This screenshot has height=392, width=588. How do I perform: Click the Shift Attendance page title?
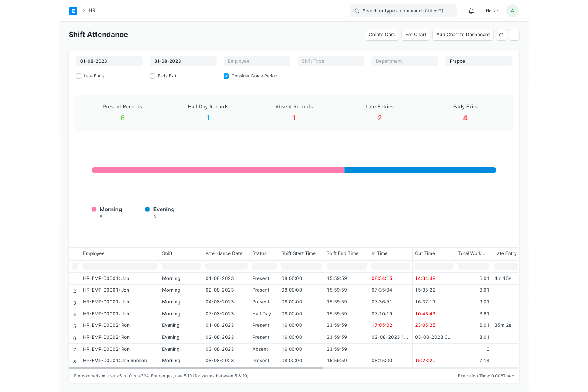coord(98,35)
